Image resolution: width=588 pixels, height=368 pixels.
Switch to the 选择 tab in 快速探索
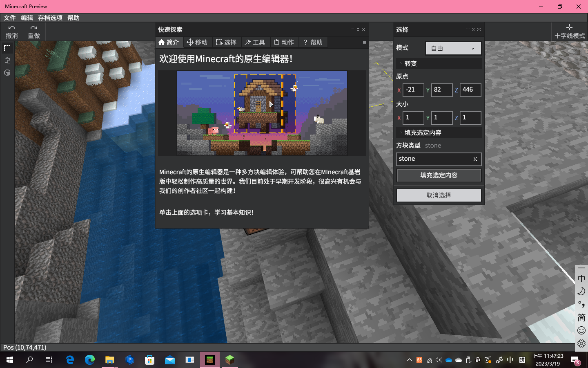point(226,42)
